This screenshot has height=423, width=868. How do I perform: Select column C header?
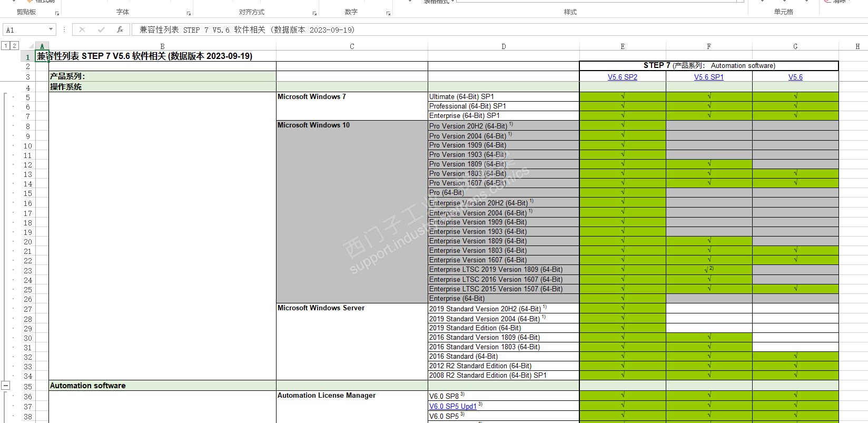click(x=352, y=46)
